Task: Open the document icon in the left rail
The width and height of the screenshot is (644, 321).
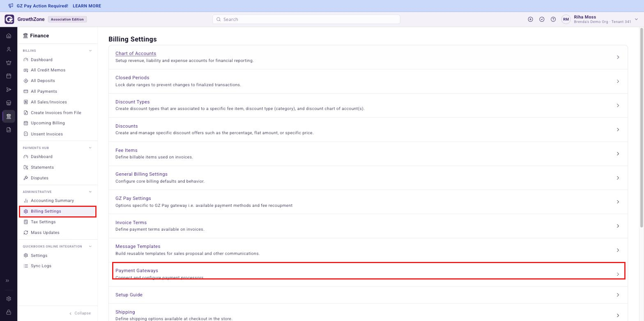Action: coord(9,130)
